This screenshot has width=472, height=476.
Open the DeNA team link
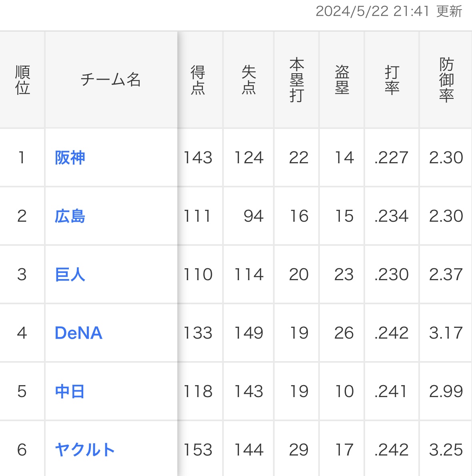coord(78,333)
